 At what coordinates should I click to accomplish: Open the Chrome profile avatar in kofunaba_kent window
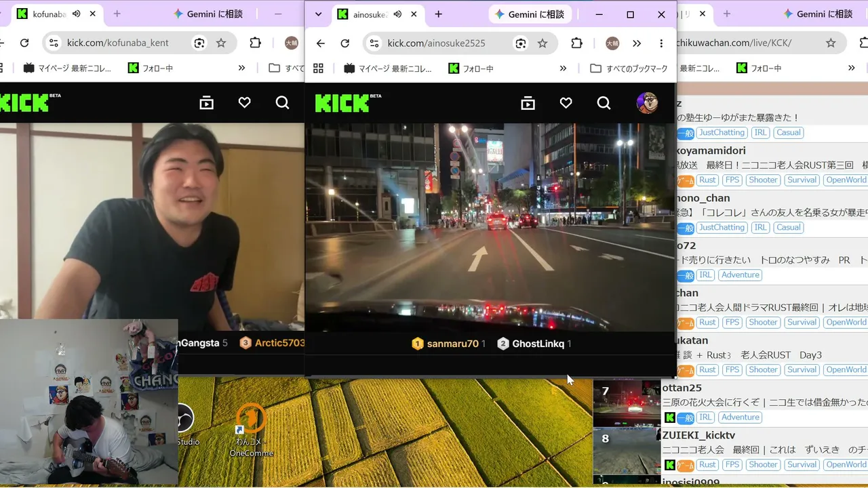[x=291, y=43]
